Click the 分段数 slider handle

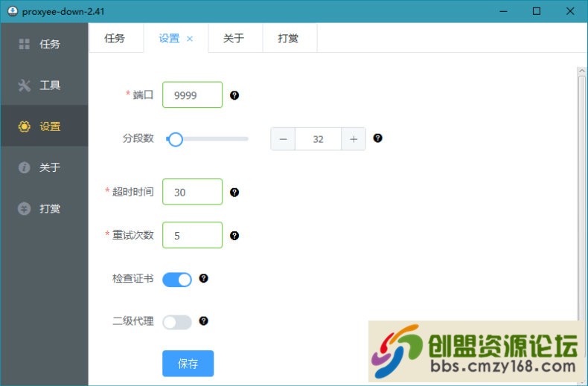click(175, 139)
